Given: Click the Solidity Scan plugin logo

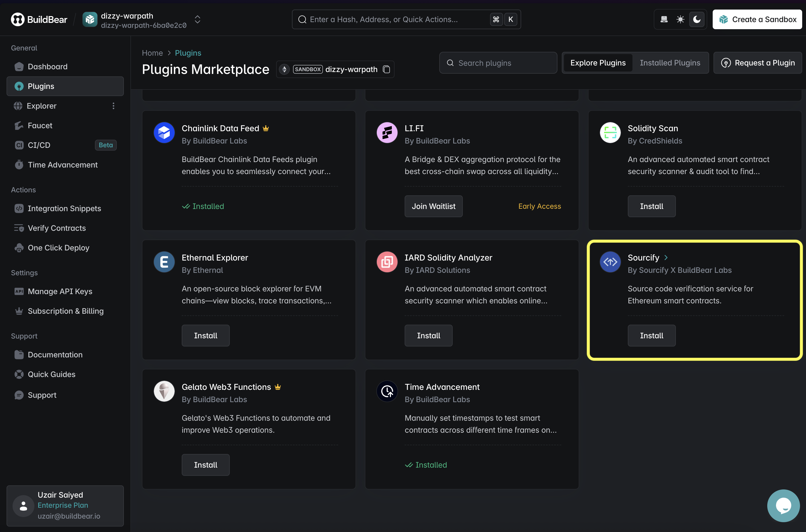Looking at the screenshot, I should [x=610, y=133].
